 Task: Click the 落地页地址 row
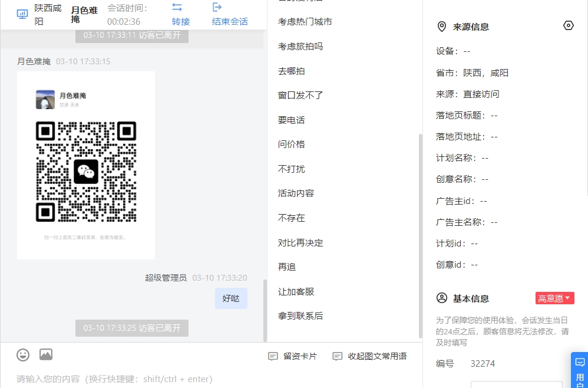click(467, 137)
